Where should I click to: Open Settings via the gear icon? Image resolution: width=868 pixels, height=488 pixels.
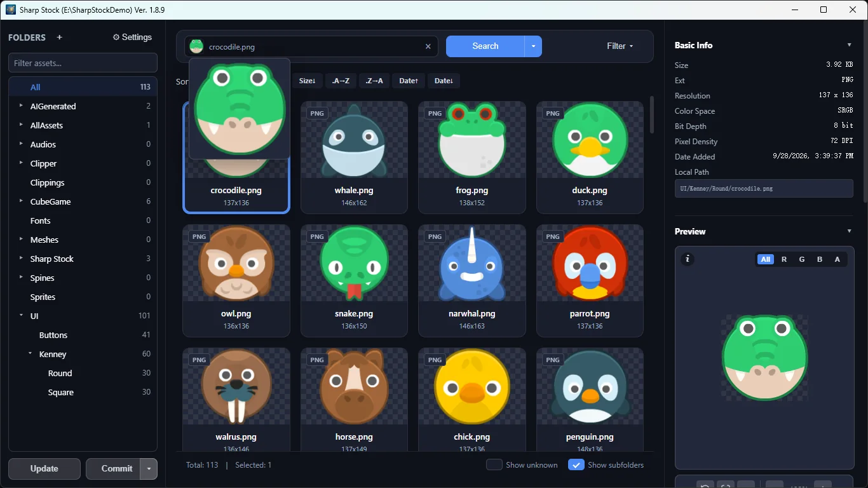pos(132,37)
